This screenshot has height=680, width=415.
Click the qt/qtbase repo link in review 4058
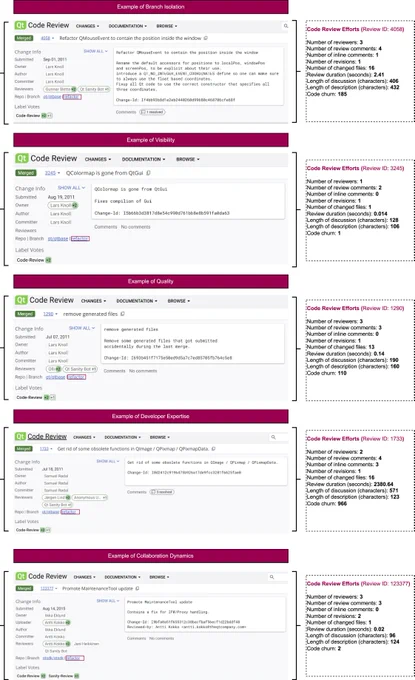[52, 97]
